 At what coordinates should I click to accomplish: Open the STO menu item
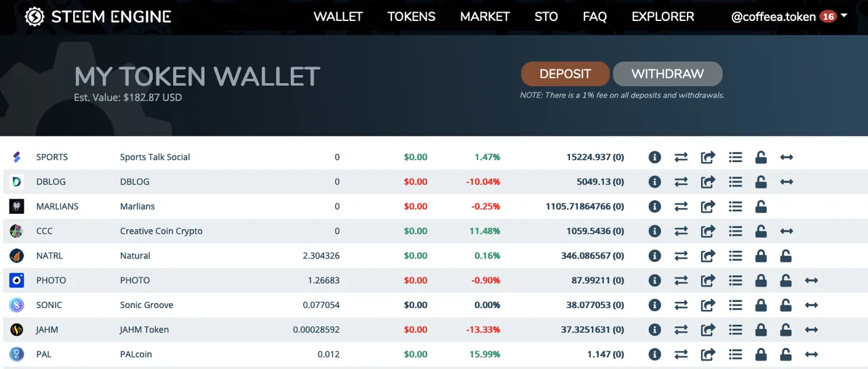[547, 17]
